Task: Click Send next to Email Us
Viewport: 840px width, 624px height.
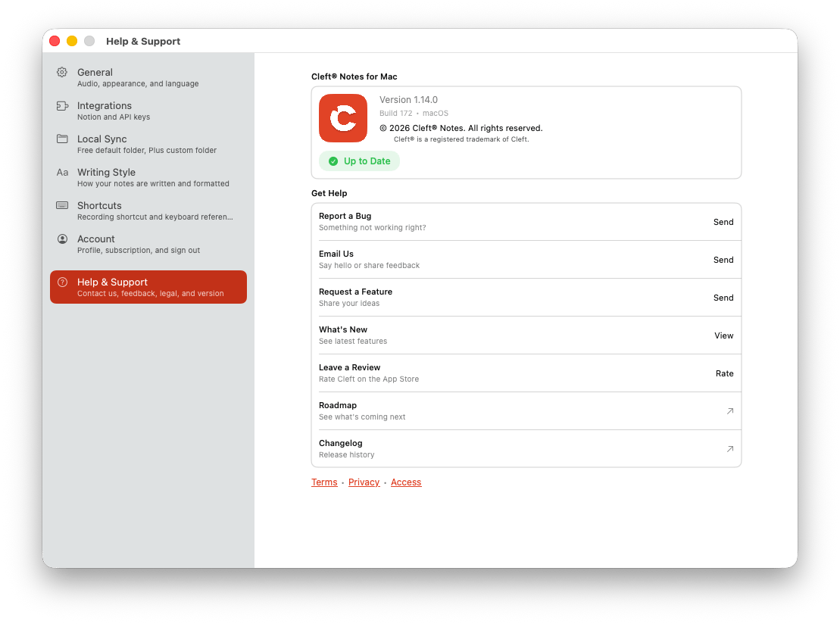Action: point(723,260)
